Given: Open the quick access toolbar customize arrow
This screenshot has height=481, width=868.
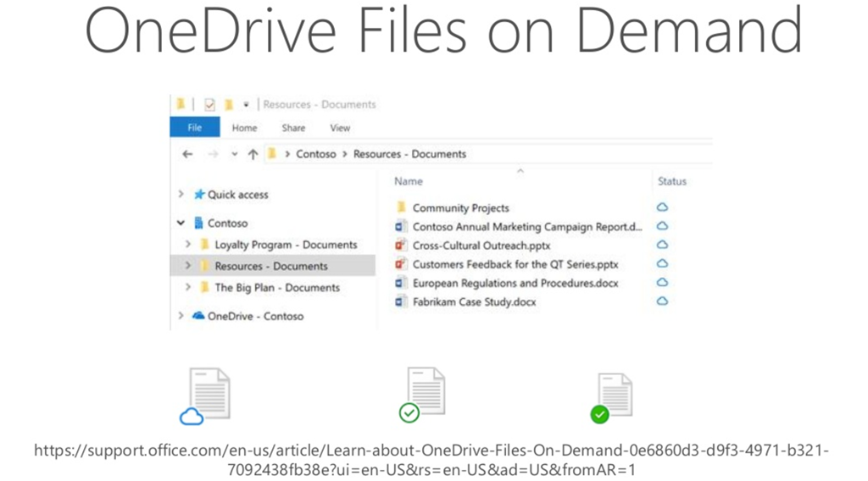Looking at the screenshot, I should 247,104.
